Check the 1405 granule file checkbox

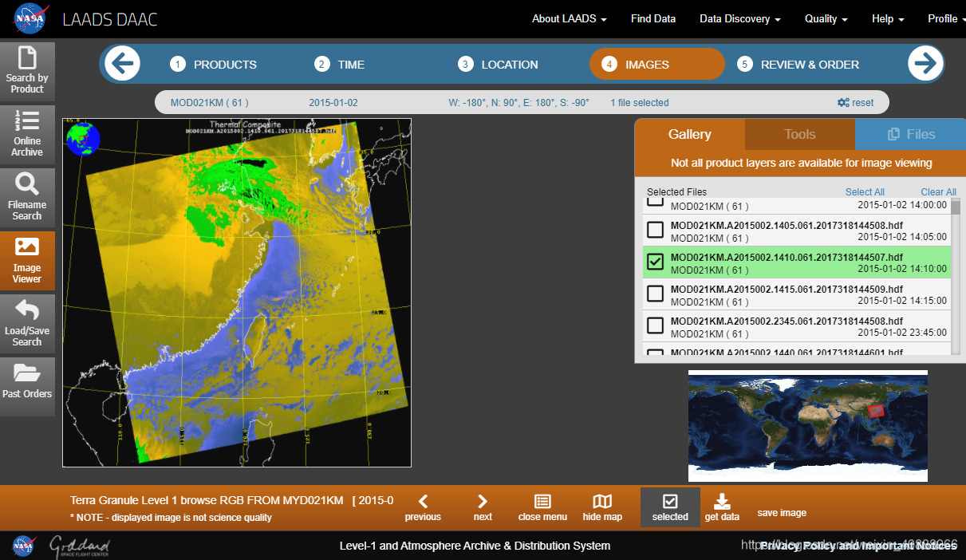(655, 230)
